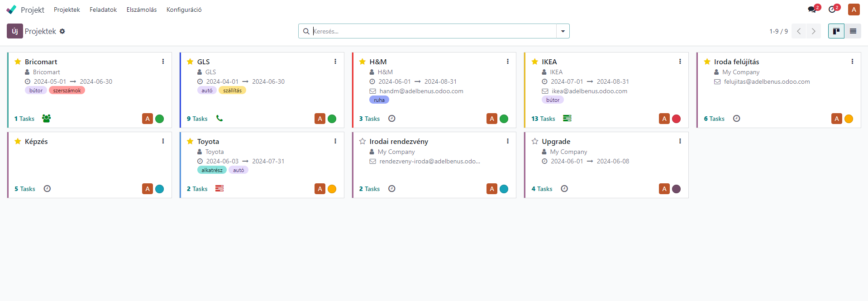Click the 1-9 / 9 pager counter
This screenshot has height=301, width=868.
[x=778, y=31]
